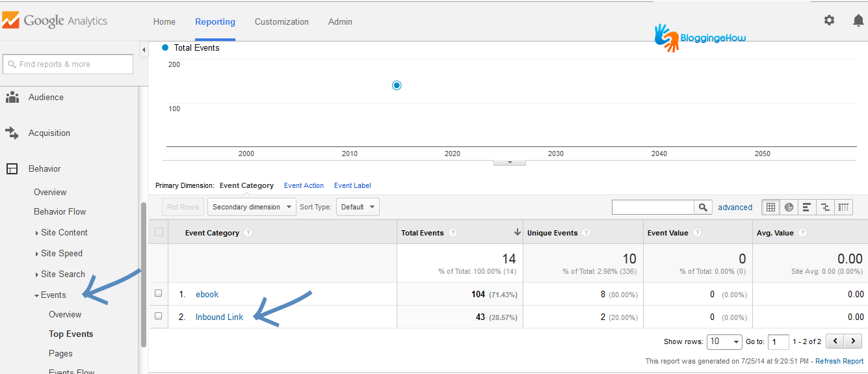Image resolution: width=868 pixels, height=374 pixels.
Task: Open the Customization tab
Action: click(282, 21)
